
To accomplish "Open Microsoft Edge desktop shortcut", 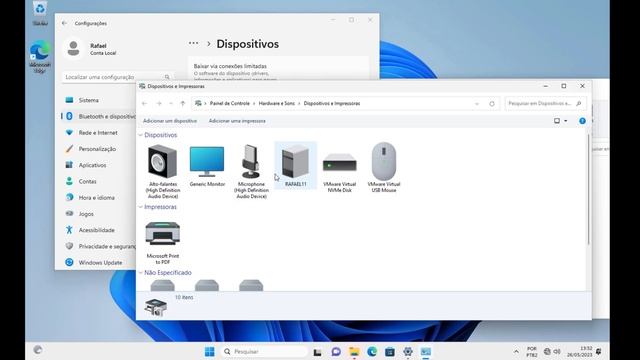I will tap(40, 57).
